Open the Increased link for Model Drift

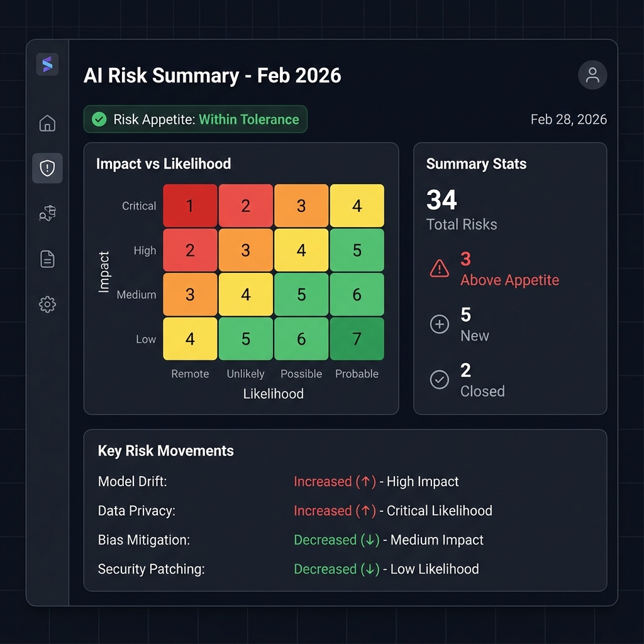(x=335, y=481)
